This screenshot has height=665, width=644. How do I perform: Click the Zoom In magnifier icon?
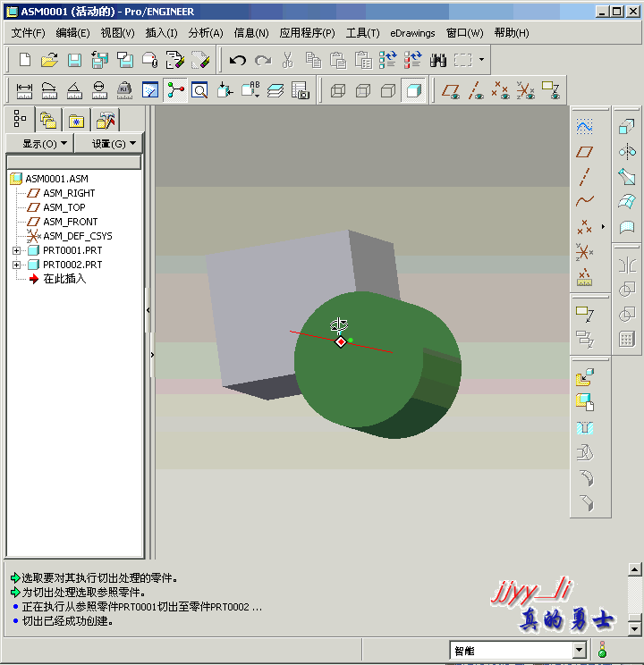pyautogui.click(x=199, y=90)
